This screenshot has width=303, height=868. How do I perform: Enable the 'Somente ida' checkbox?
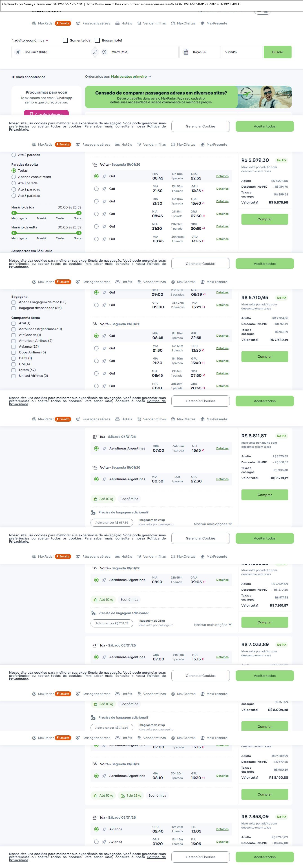(x=65, y=40)
